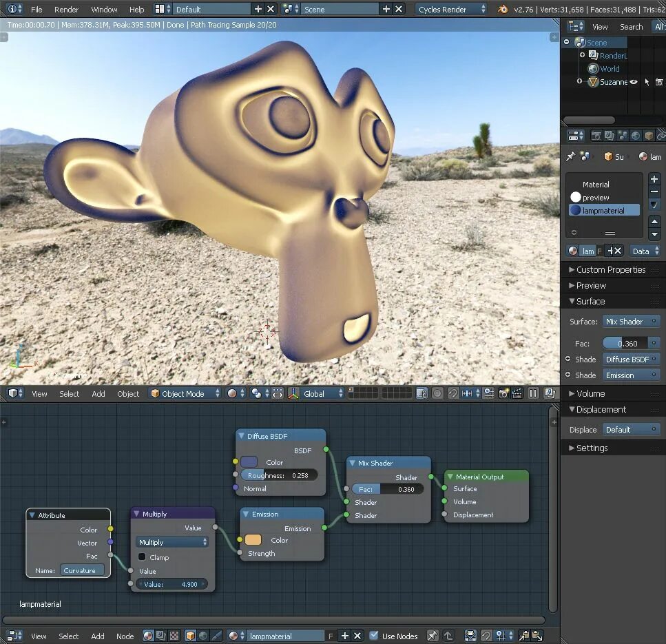The width and height of the screenshot is (666, 644).
Task: Click the OpenGL render camera icon
Action: (503, 393)
